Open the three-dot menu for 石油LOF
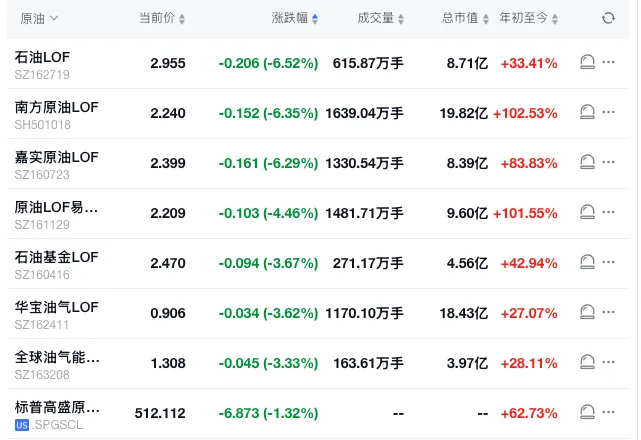Image resolution: width=641 pixels, height=440 pixels. tap(609, 63)
